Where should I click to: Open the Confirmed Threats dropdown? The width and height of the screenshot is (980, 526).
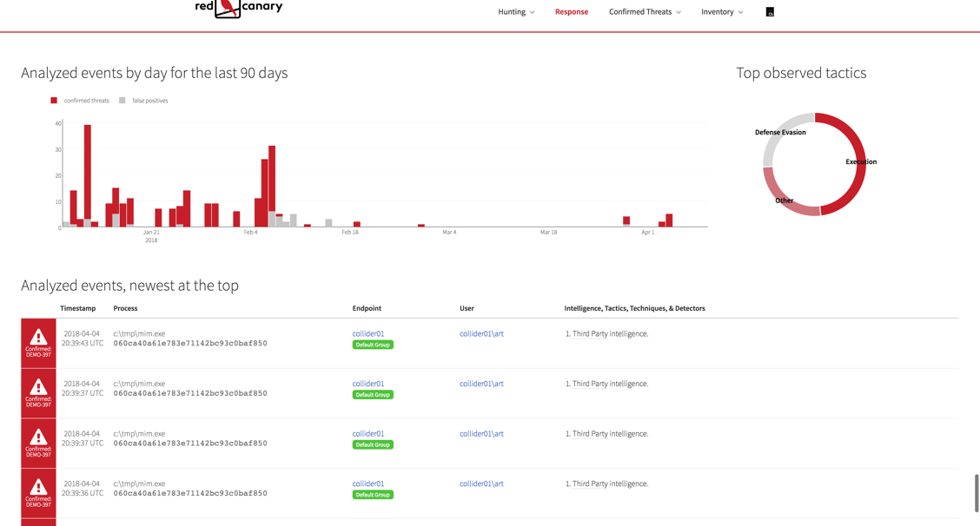coord(645,12)
